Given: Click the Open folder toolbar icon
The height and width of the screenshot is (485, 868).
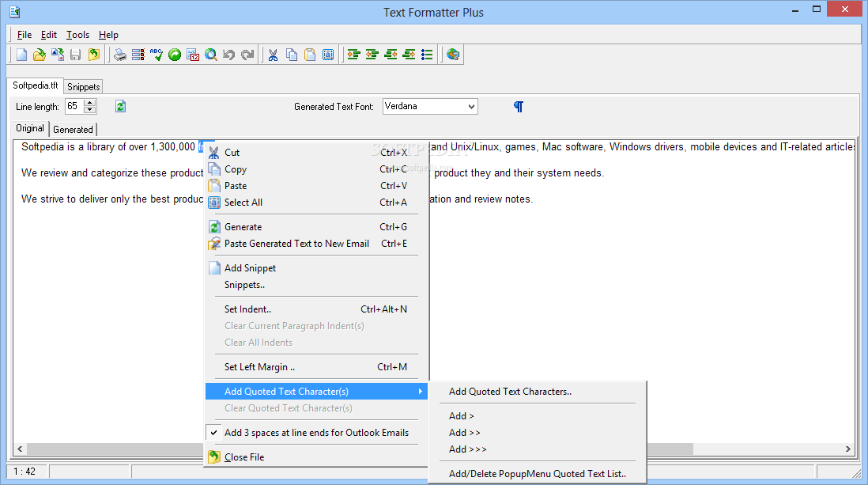Looking at the screenshot, I should (x=39, y=55).
